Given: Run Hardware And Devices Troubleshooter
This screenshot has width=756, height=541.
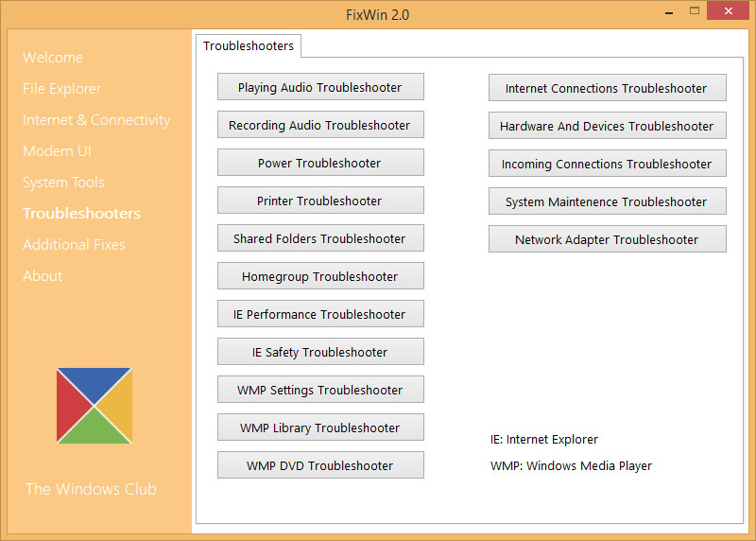Looking at the screenshot, I should coord(608,126).
